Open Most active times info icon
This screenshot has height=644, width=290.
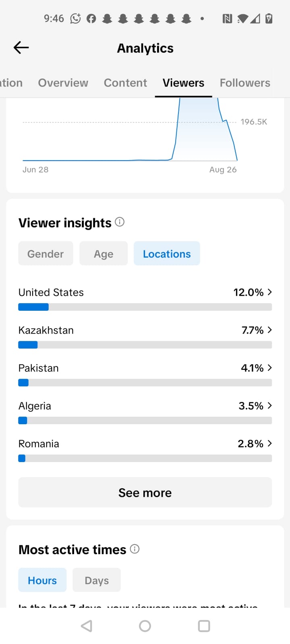tap(135, 549)
